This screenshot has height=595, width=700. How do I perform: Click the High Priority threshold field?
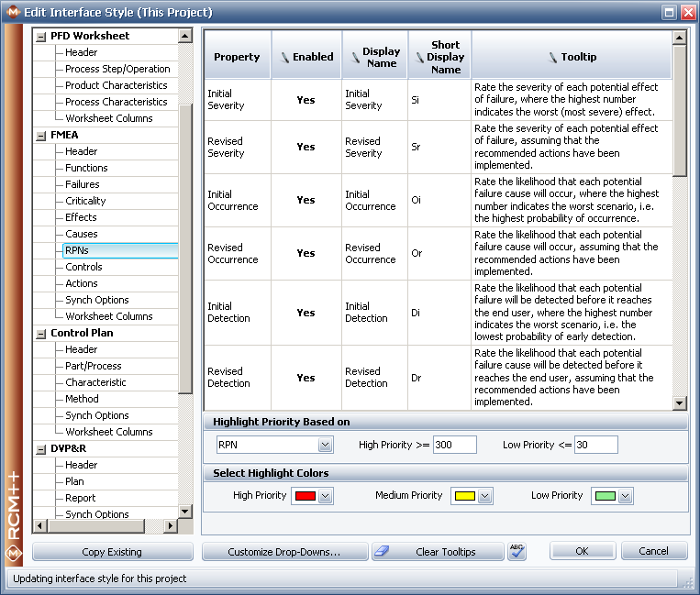pyautogui.click(x=454, y=445)
